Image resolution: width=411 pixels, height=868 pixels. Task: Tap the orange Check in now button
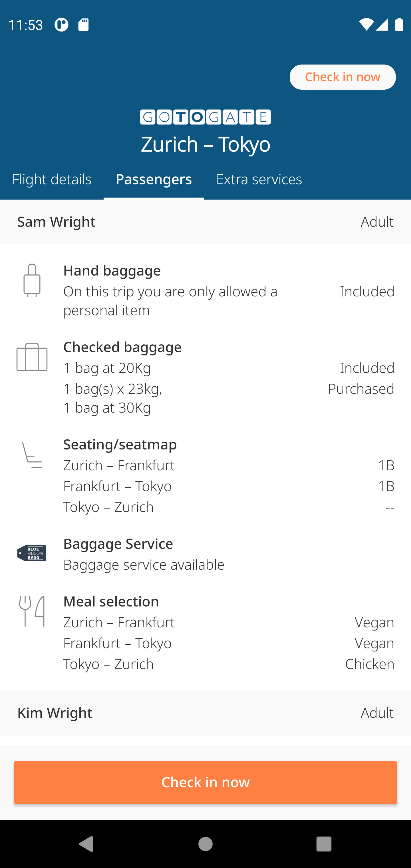coord(205,782)
